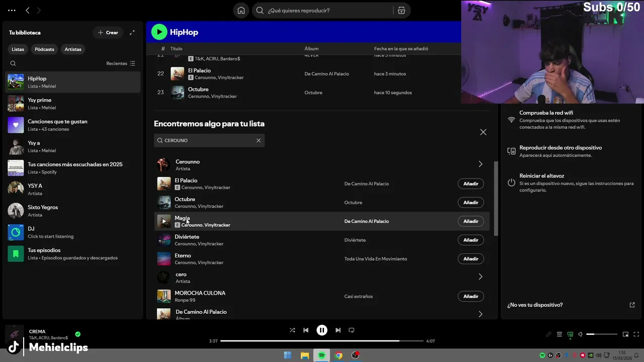Pause the current song
The height and width of the screenshot is (362, 644).
tap(322, 330)
